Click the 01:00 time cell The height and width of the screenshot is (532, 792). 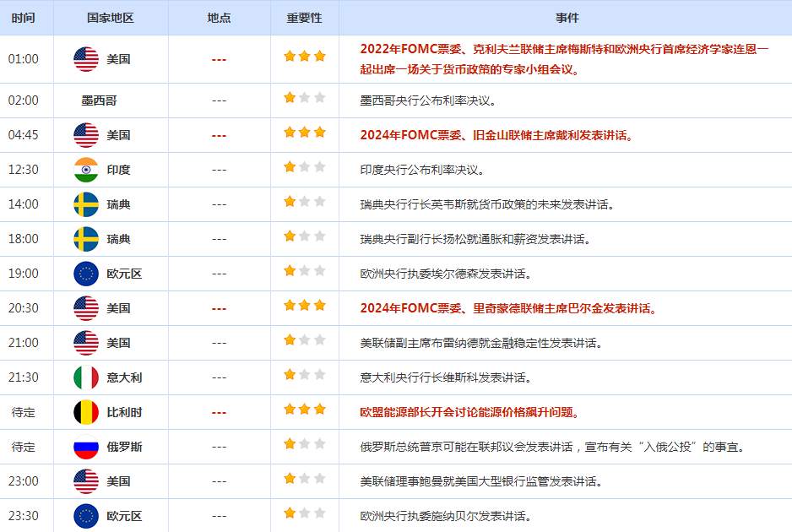(x=24, y=59)
